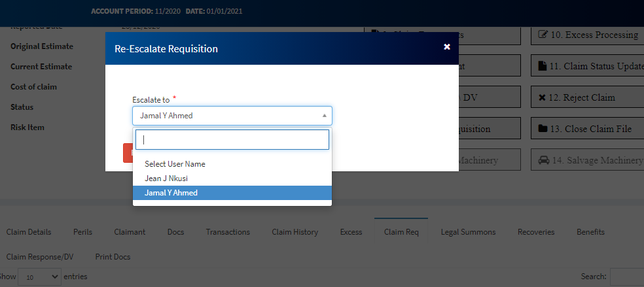Open the Legal Summons tab

point(468,232)
